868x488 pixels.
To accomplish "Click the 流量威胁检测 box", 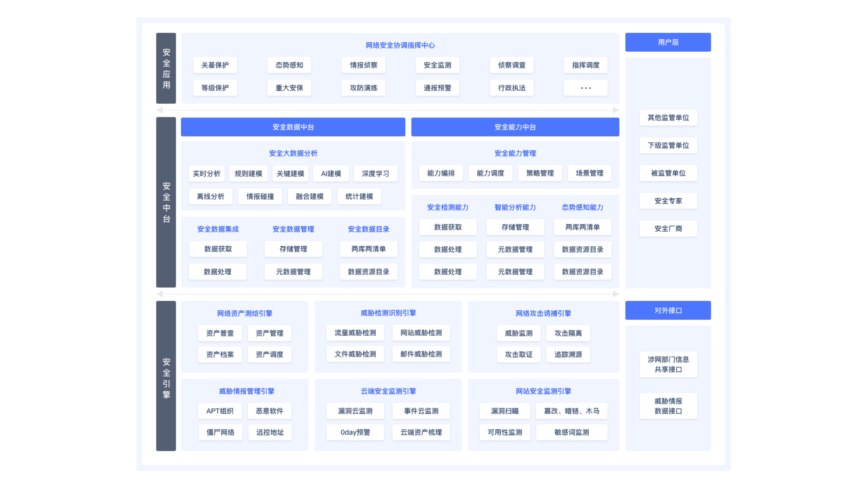I will pyautogui.click(x=355, y=333).
